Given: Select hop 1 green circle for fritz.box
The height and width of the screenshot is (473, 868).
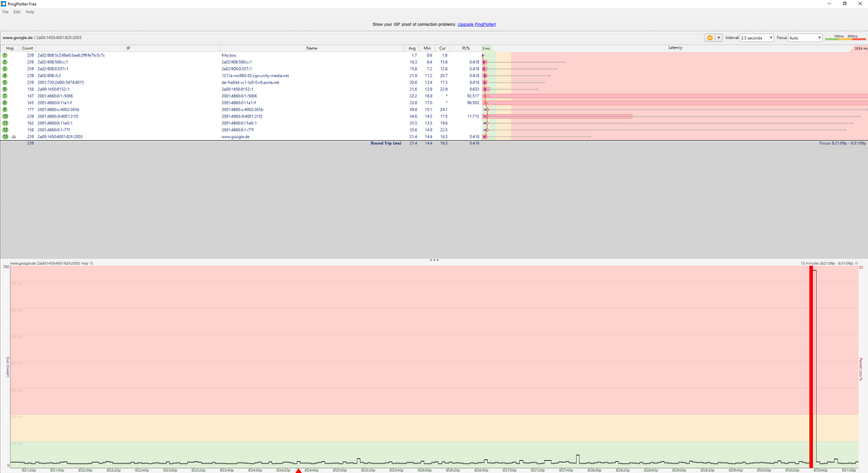Looking at the screenshot, I should [5, 56].
